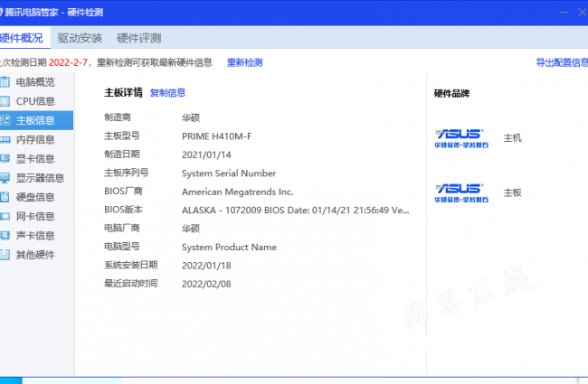588x384 pixels.
Task: Click the 主板序列号 label
Action: pos(127,173)
